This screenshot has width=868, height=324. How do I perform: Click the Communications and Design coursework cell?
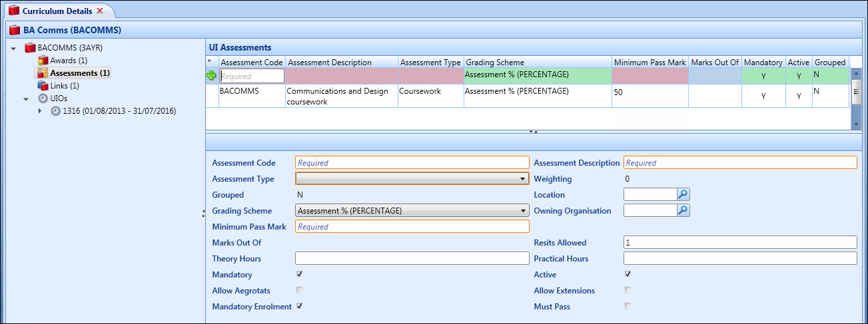[342, 96]
